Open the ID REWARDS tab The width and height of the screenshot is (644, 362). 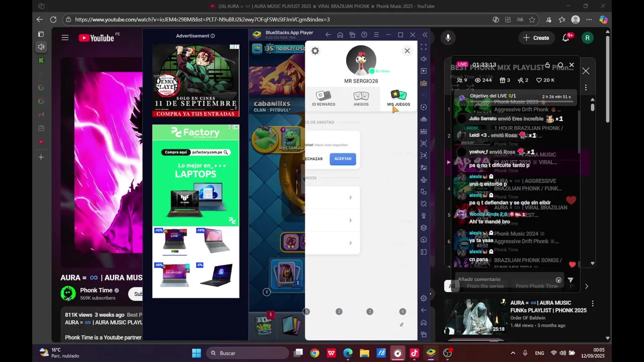[324, 99]
